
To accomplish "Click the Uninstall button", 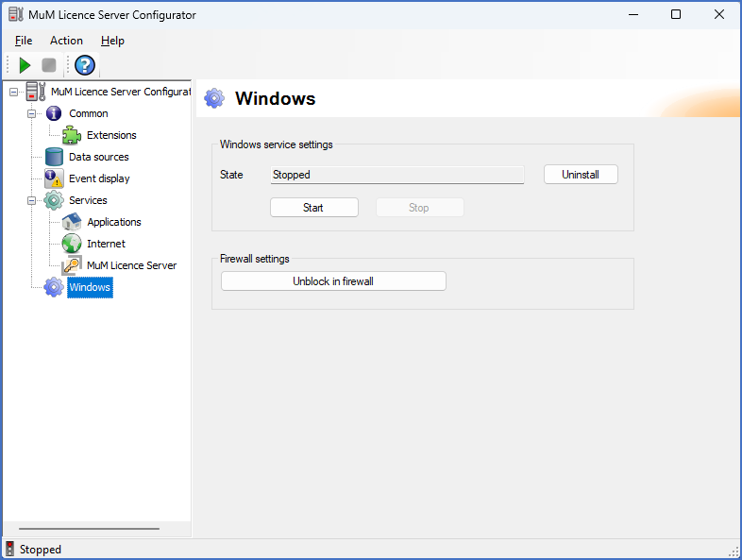I will 581,175.
